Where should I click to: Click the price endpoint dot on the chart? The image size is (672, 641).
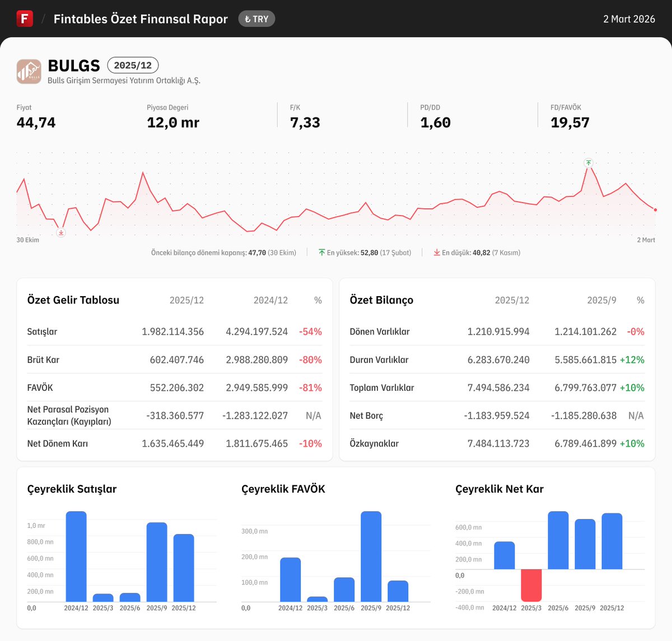click(655, 209)
